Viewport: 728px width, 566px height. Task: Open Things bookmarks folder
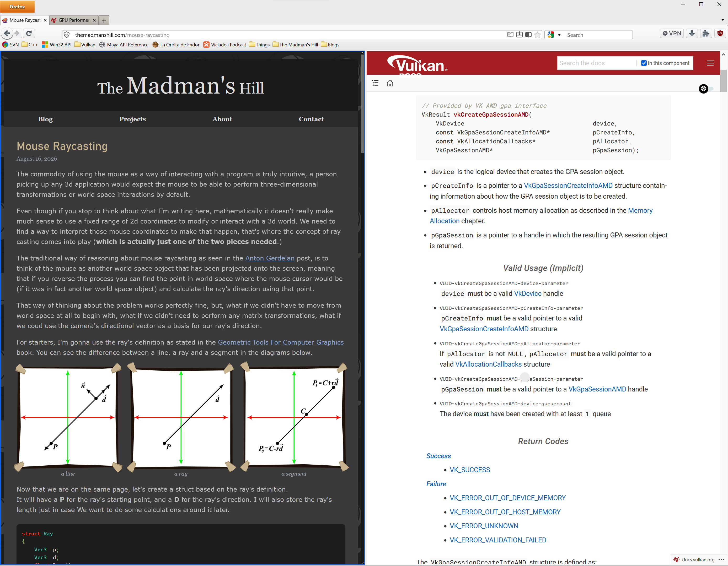259,44
